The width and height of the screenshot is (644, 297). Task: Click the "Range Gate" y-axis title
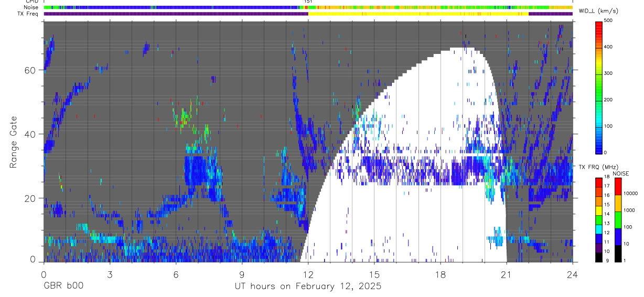pos(14,142)
